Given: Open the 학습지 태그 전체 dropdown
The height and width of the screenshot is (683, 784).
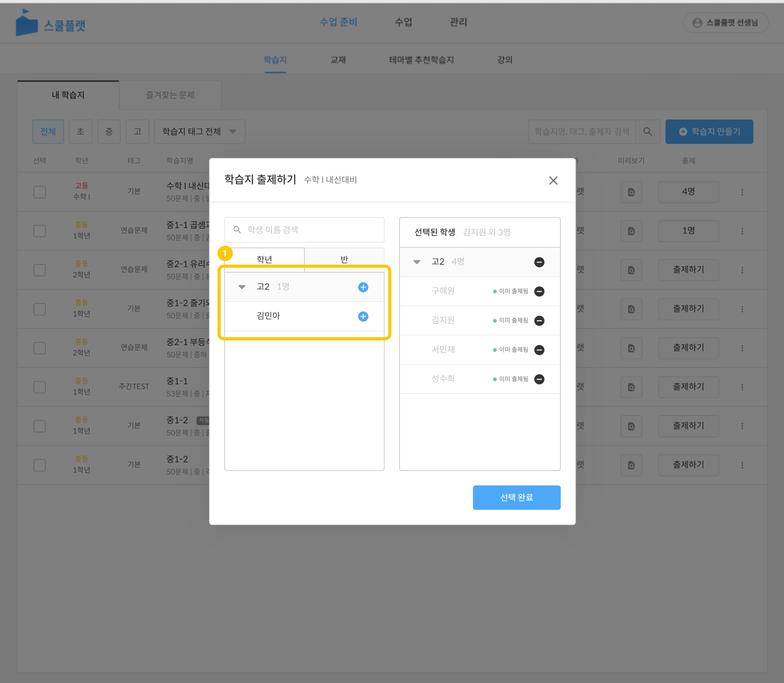Looking at the screenshot, I should (199, 132).
